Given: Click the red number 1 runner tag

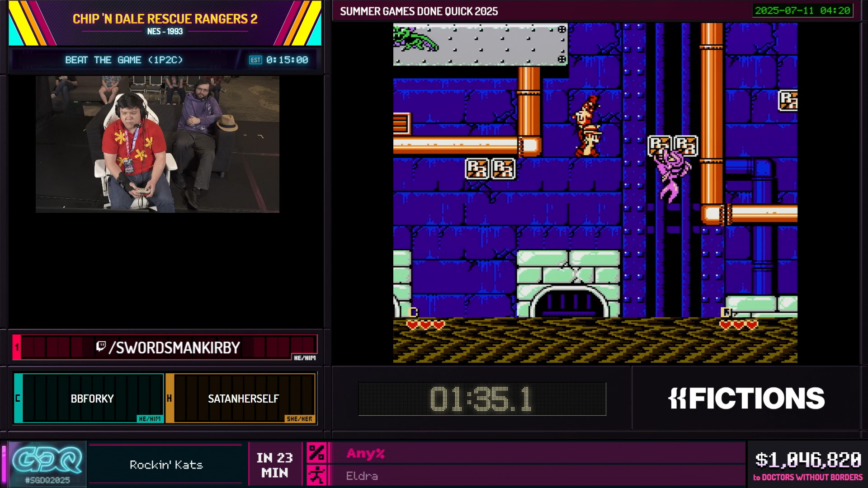Looking at the screenshot, I should point(17,347).
